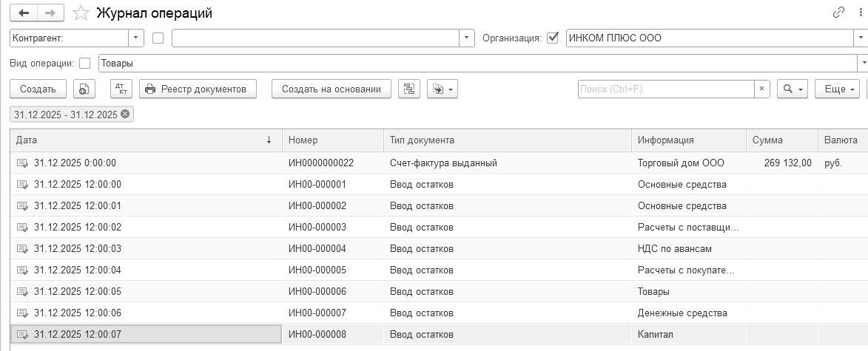868x351 pixels.
Task: Open the magnifier search options dropdown
Action: [x=793, y=89]
